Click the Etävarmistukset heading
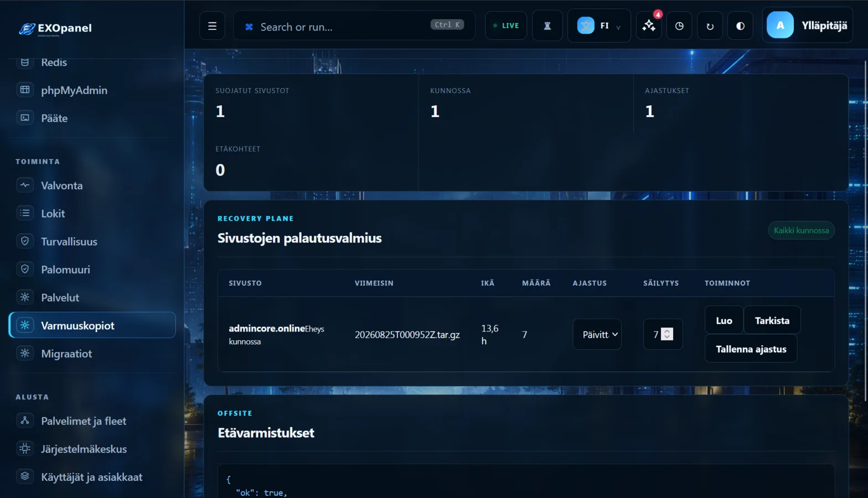 [266, 433]
